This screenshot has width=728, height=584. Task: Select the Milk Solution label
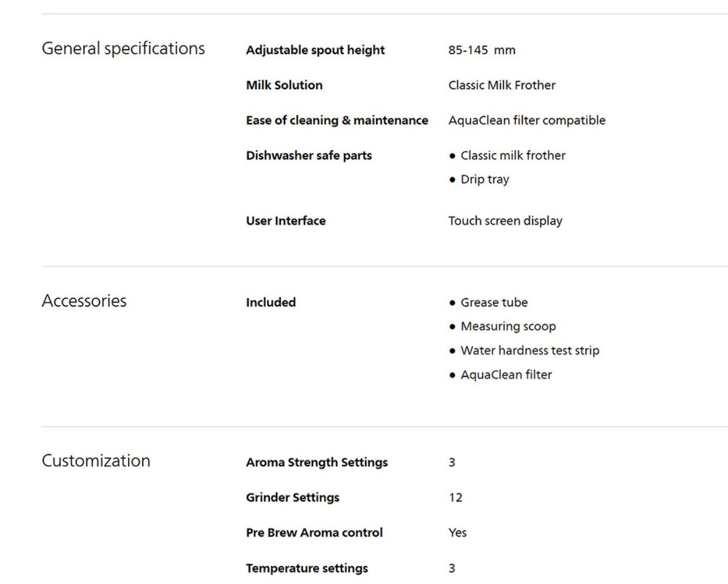point(284,86)
